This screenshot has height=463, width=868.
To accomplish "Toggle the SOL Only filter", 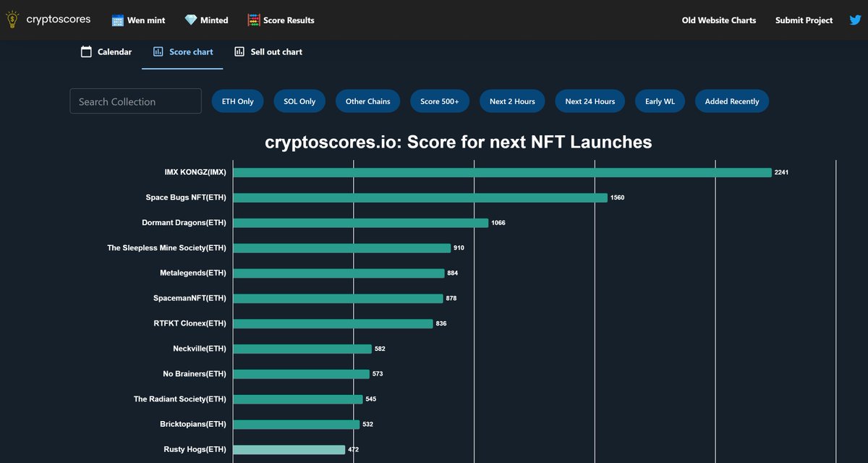I will 299,101.
